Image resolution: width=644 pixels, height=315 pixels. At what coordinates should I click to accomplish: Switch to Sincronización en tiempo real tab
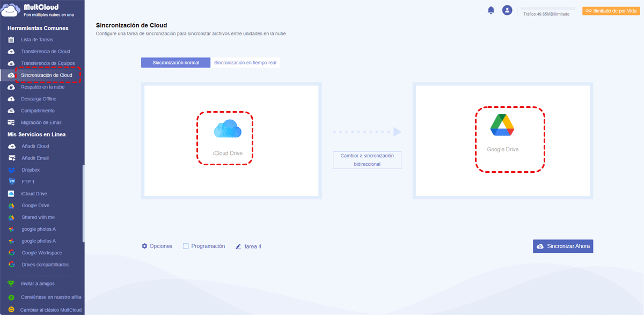click(245, 63)
